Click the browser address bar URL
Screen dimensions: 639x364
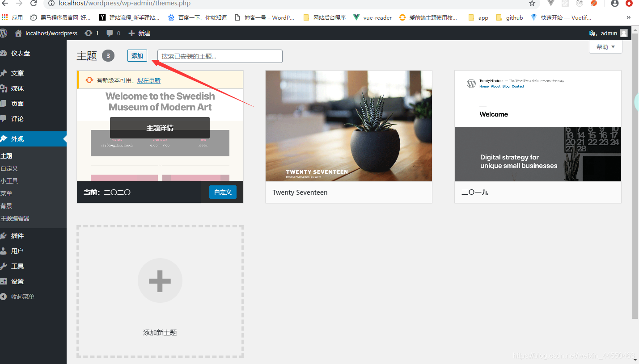tap(125, 4)
